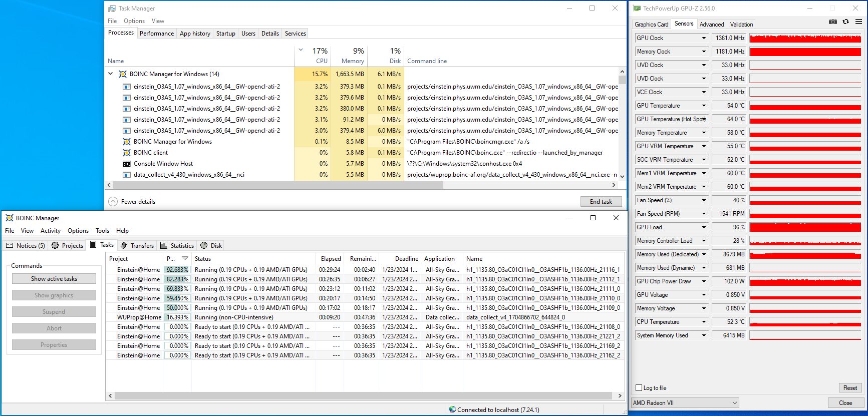Open the View menu in Task Manager
The width and height of the screenshot is (868, 416).
coord(158,21)
